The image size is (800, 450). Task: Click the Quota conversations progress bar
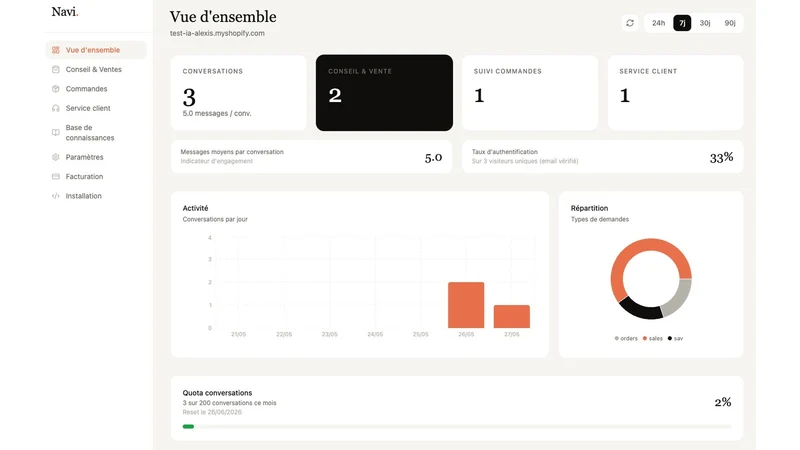pyautogui.click(x=457, y=427)
